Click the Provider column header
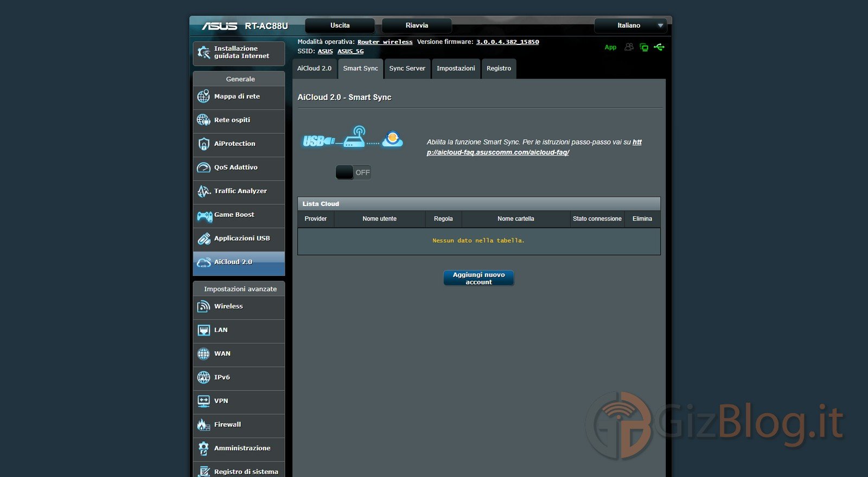This screenshot has width=868, height=477. coord(316,219)
